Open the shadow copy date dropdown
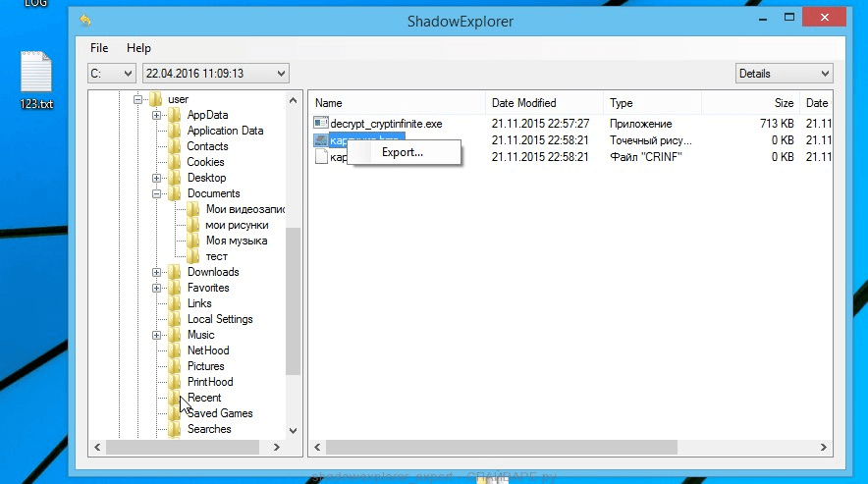This screenshot has height=484, width=868. coord(216,73)
